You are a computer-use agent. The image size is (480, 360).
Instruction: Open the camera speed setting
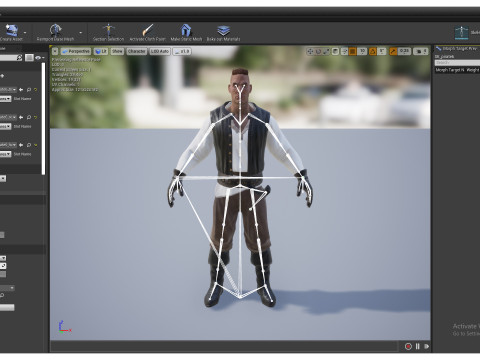click(421, 51)
